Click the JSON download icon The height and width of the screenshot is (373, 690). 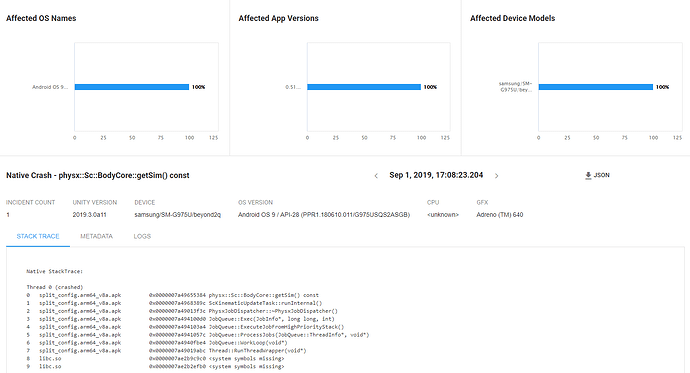588,176
